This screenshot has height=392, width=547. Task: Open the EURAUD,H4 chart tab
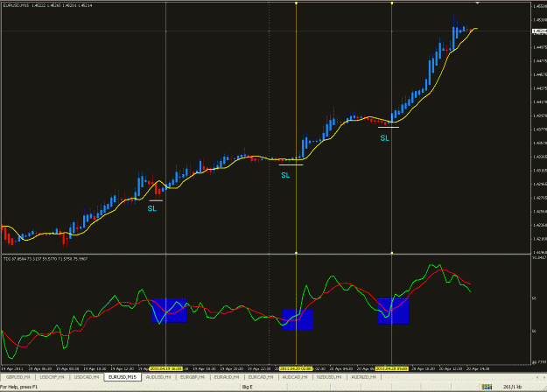(x=227, y=377)
